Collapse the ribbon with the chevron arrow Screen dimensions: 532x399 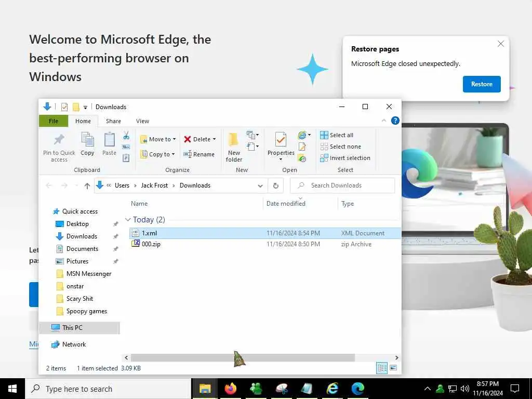384,121
